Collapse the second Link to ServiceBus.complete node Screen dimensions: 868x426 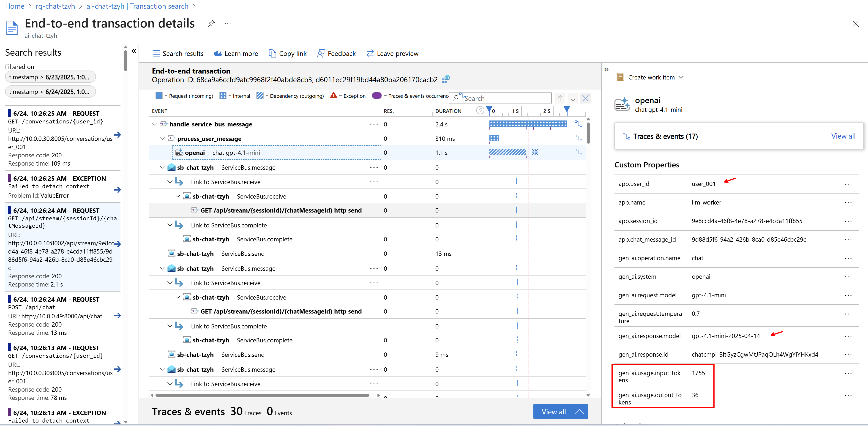[170, 326]
